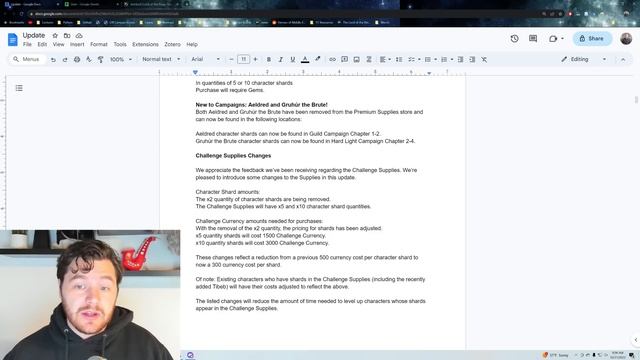Open the text alignment dropdown
The image size is (640, 360).
click(x=385, y=60)
